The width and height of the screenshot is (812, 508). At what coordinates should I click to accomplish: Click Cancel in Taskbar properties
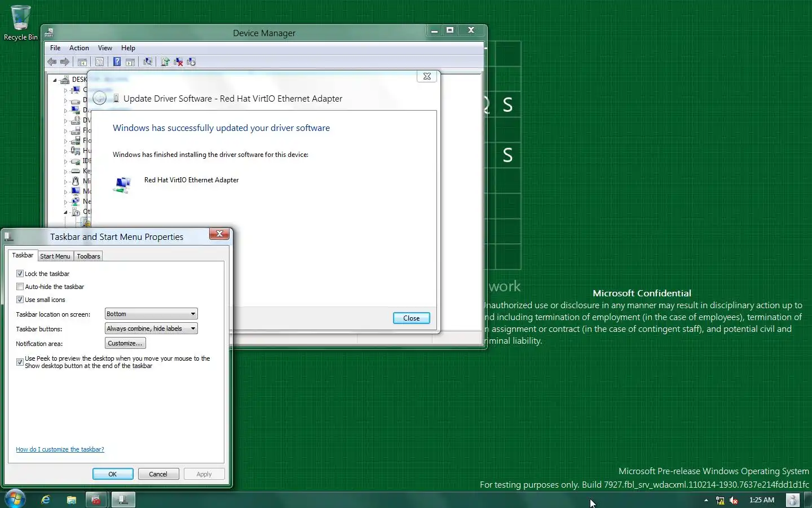158,474
